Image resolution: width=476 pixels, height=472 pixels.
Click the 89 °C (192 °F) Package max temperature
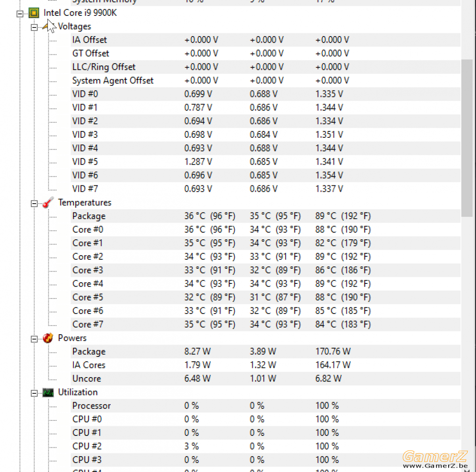(x=343, y=216)
